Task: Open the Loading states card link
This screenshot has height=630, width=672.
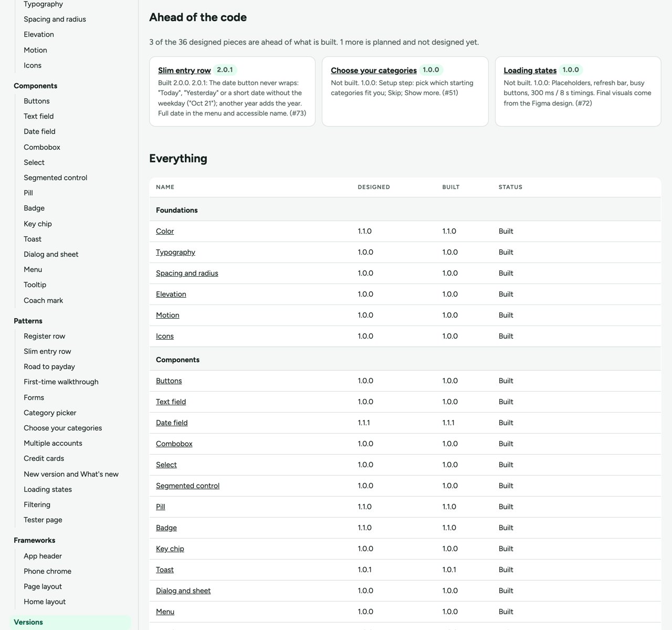Action: pyautogui.click(x=530, y=70)
